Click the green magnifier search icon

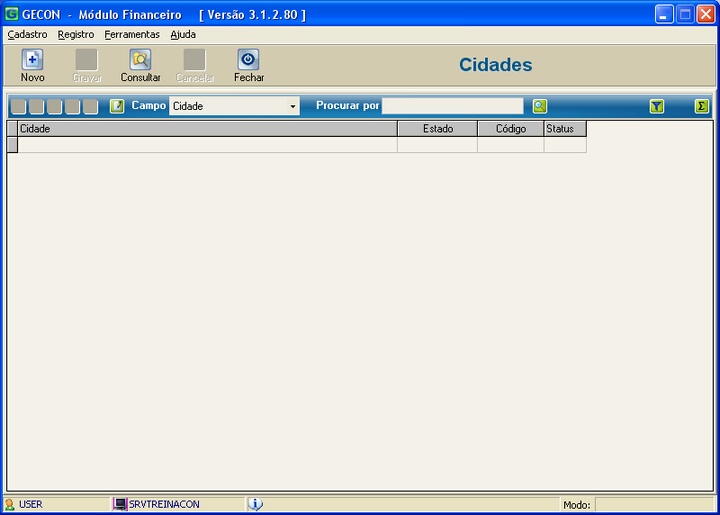pos(540,106)
